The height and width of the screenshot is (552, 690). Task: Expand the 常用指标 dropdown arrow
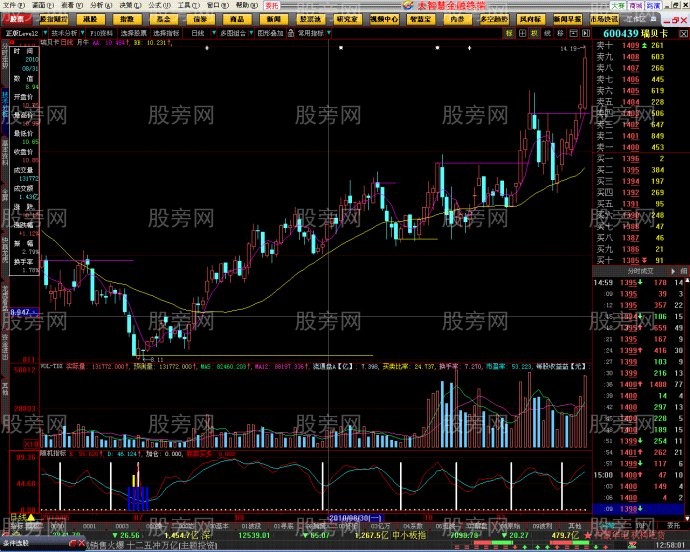tap(329, 33)
